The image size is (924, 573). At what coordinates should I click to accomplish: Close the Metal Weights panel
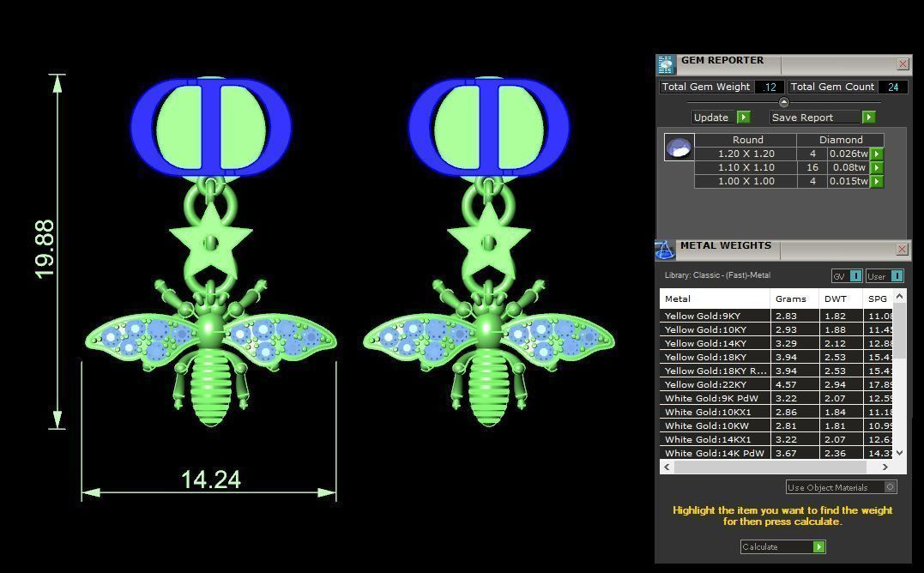pos(902,249)
